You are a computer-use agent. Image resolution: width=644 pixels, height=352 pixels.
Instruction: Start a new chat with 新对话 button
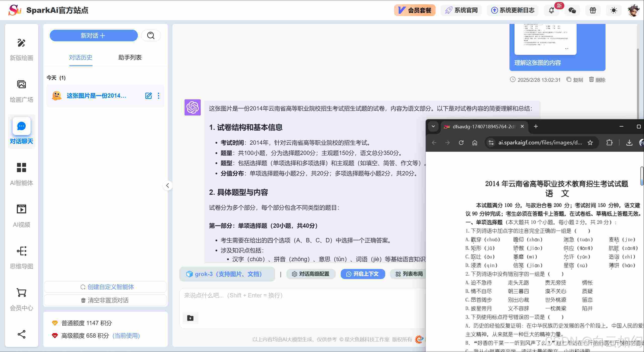(94, 35)
